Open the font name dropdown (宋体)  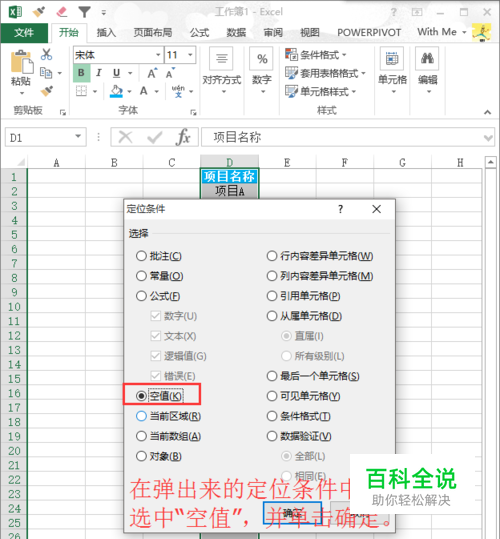pyautogui.click(x=158, y=55)
